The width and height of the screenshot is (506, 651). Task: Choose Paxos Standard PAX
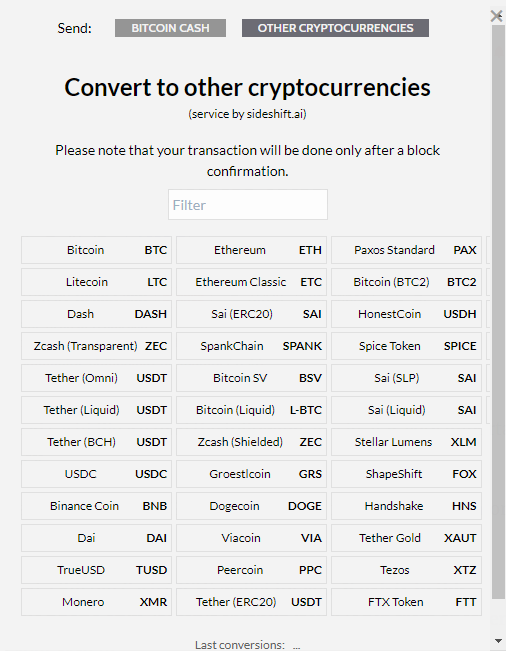pyautogui.click(x=406, y=250)
